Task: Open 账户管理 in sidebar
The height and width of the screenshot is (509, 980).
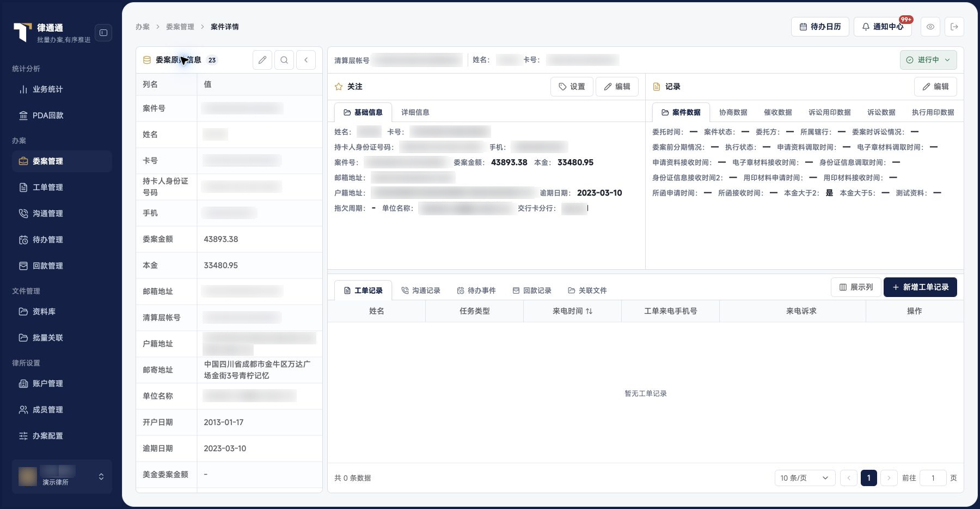Action: [x=62, y=384]
